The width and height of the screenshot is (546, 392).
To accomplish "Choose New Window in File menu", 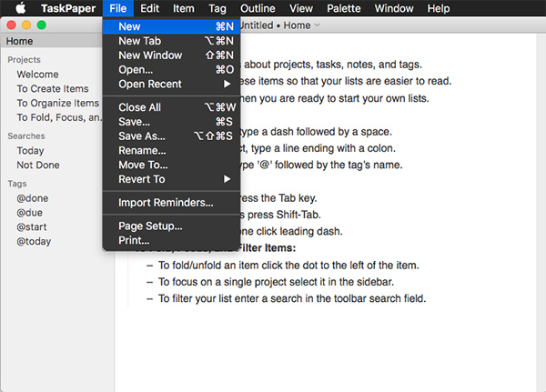I will click(171, 55).
